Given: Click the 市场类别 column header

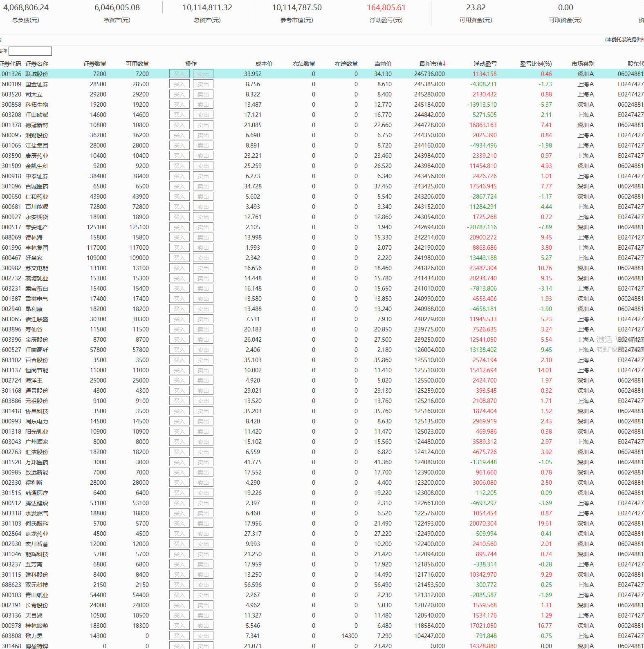Looking at the screenshot, I should coord(583,64).
